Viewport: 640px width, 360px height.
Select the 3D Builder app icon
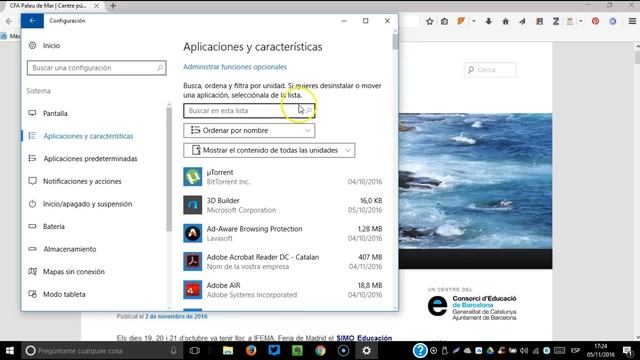coord(193,205)
